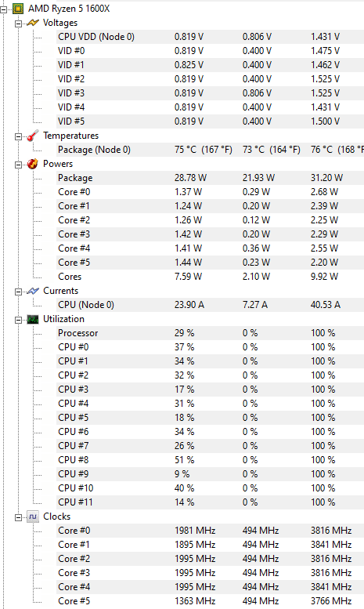Screen dimensions: 364x609
Task: Collapse the Temperatures section
Action: click(18, 136)
